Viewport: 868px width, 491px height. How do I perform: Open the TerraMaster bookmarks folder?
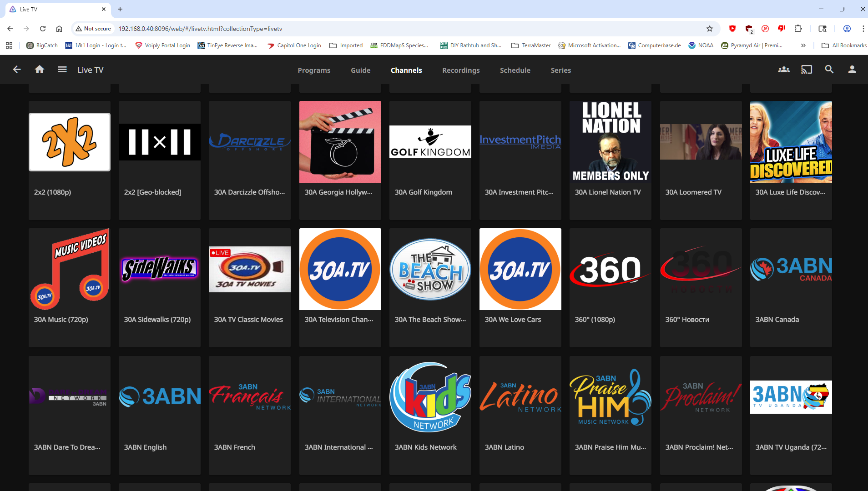pos(531,45)
